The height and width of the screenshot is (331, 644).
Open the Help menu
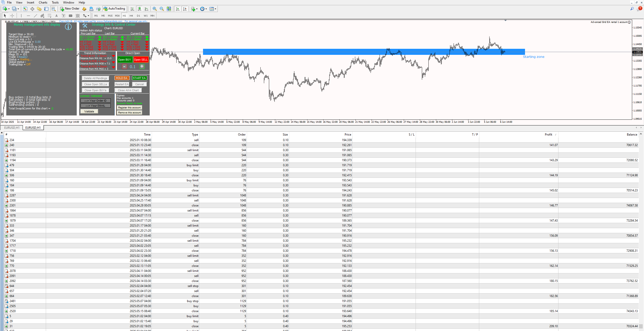point(82,3)
